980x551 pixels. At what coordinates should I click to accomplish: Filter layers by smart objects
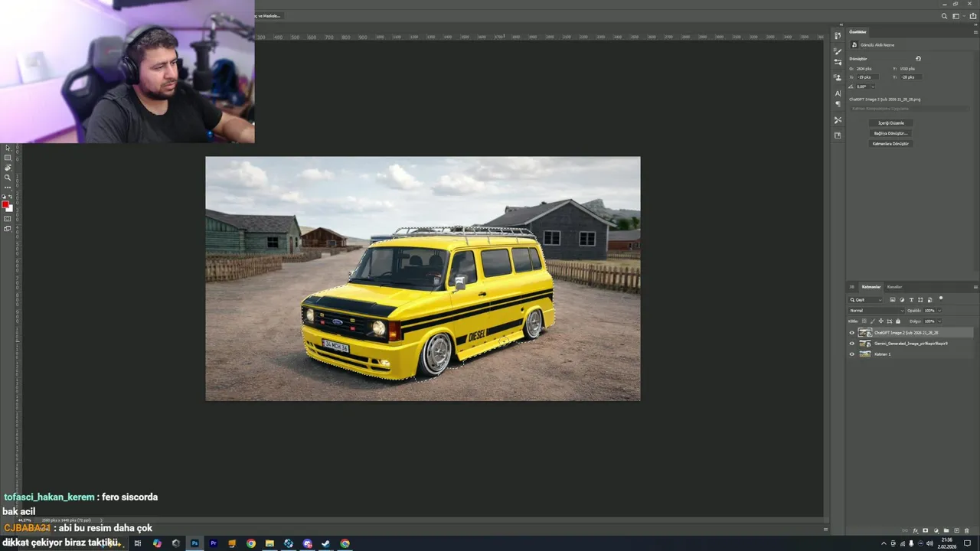929,300
